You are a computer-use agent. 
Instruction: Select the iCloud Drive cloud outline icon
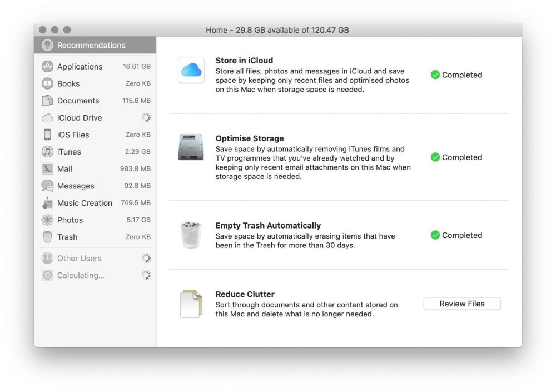[47, 117]
